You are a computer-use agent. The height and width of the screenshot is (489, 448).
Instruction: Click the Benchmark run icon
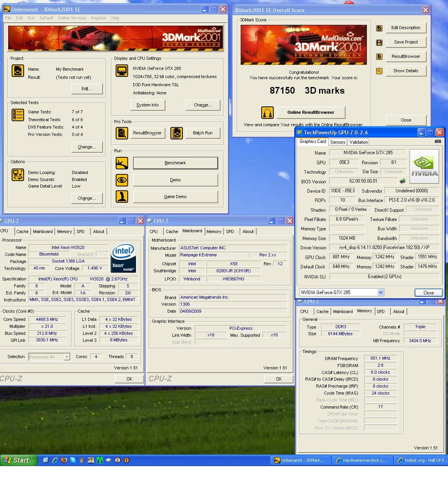(x=122, y=163)
